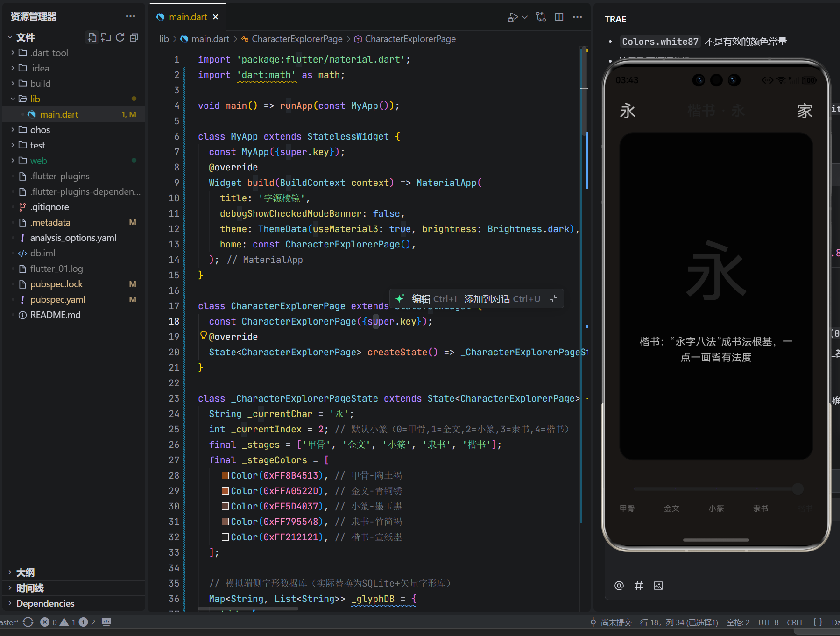Click 编辑 in the inline AI toolbar
This screenshot has height=636, width=840.
click(421, 299)
